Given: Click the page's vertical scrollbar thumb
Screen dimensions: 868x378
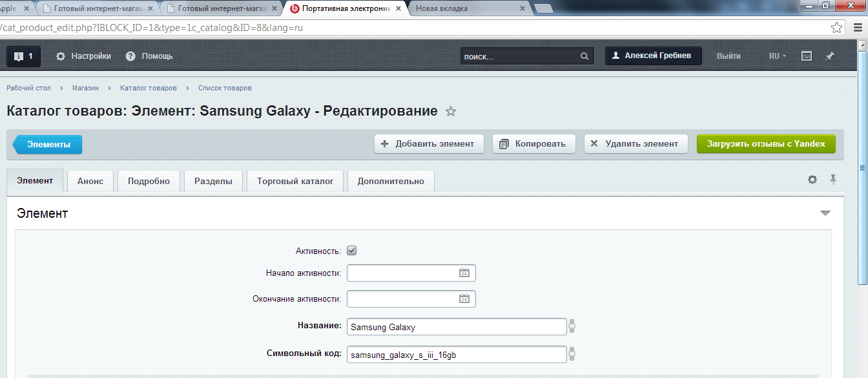Looking at the screenshot, I should click(x=862, y=167).
